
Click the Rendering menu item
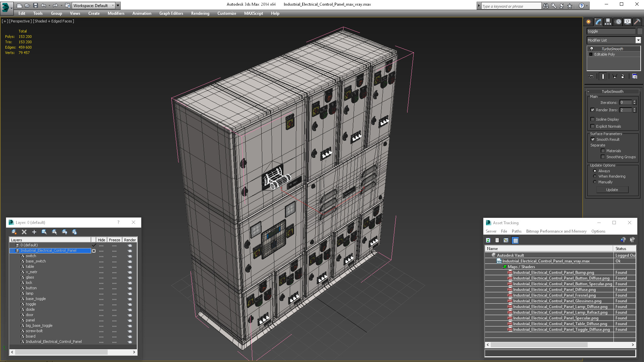[x=200, y=13]
